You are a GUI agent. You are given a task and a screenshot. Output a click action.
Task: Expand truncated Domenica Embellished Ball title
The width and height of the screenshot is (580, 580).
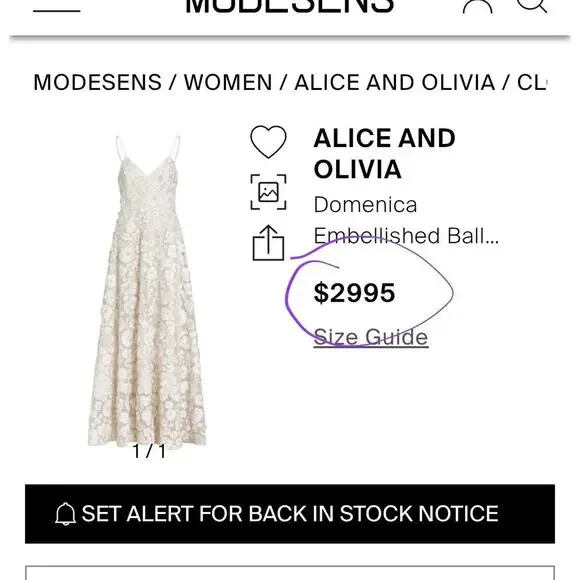406,220
